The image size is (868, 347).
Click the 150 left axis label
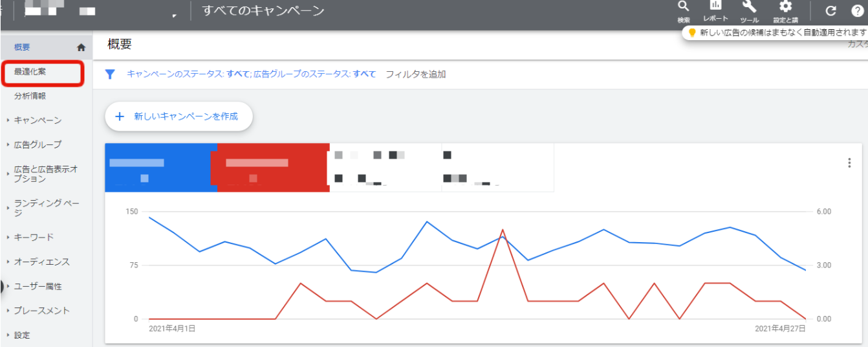[x=133, y=212]
